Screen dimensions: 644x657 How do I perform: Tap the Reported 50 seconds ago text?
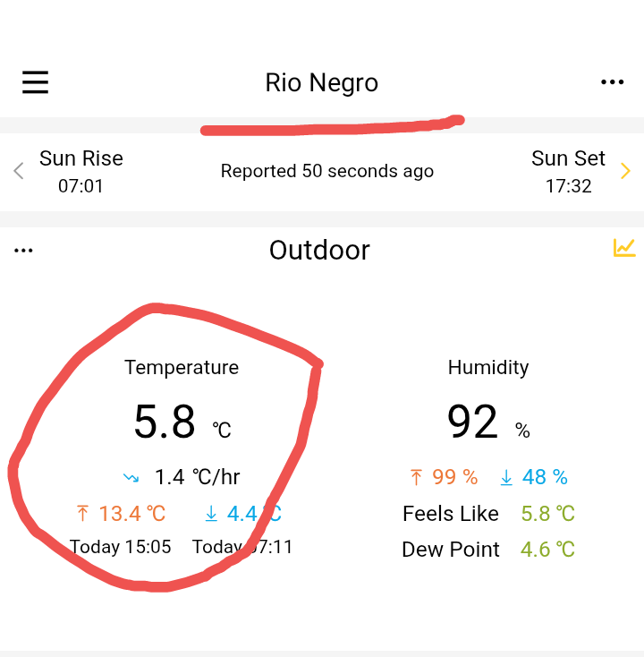[327, 171]
